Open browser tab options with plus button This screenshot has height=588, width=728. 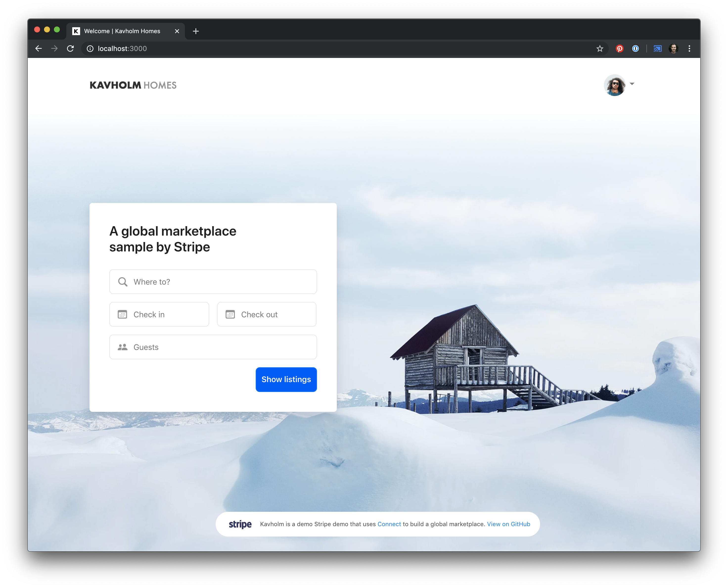[x=196, y=31]
